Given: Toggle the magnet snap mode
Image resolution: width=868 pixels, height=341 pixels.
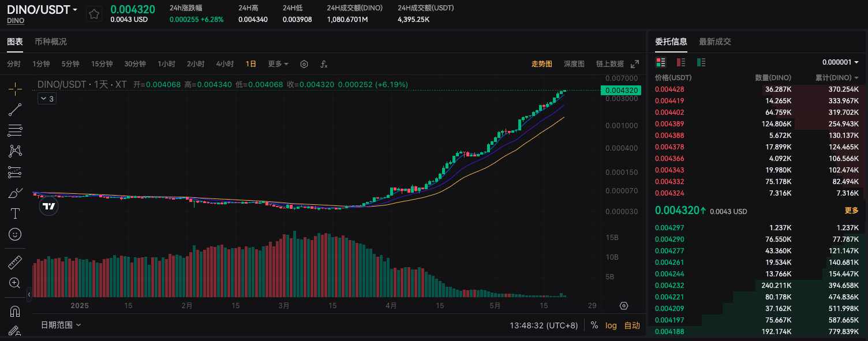Looking at the screenshot, I should pos(16,312).
